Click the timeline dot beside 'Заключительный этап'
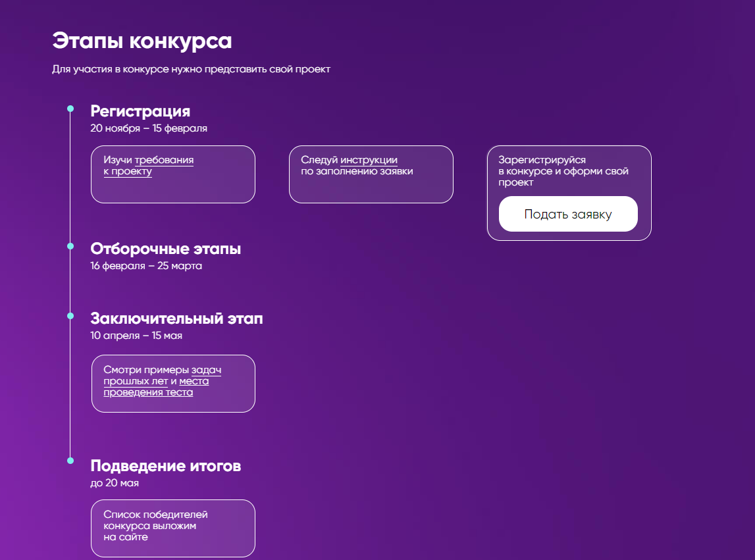 (70, 316)
